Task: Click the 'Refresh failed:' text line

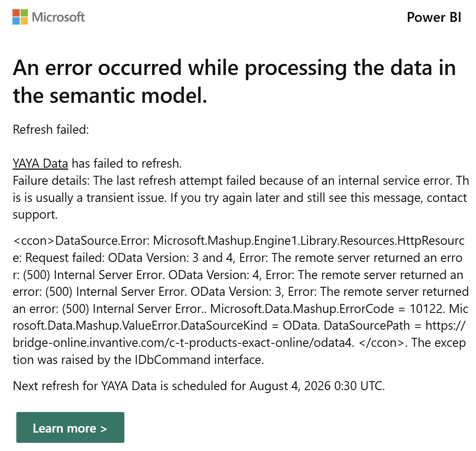Action: point(51,129)
